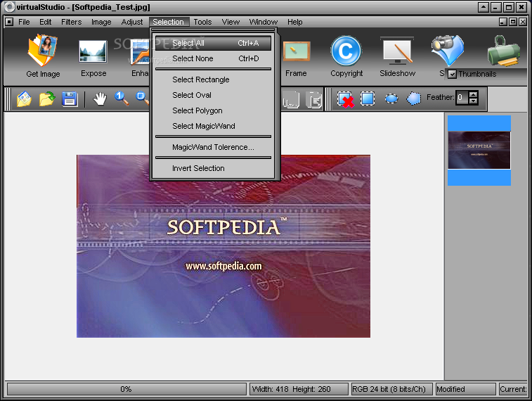Open MagicWand Tolerence dialog entry
This screenshot has width=532, height=401.
click(213, 147)
